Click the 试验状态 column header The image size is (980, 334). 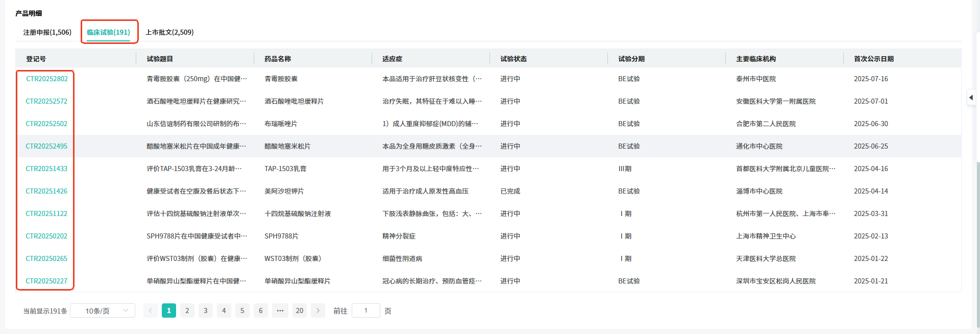tap(513, 59)
